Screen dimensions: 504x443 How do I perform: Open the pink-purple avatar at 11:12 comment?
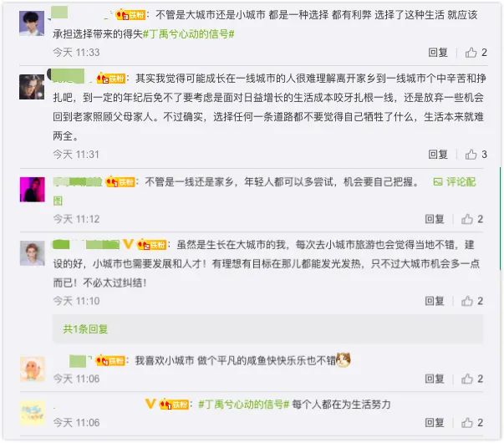32,190
